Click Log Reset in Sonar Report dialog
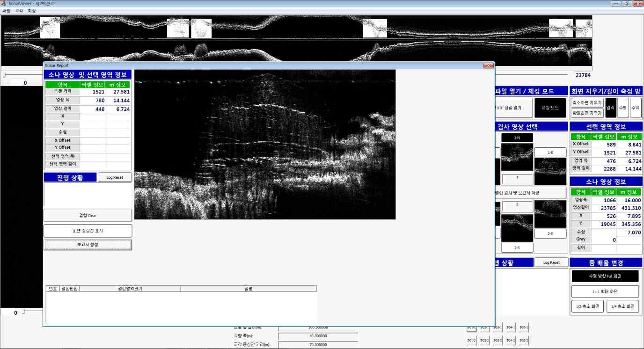644x349 pixels. 115,177
